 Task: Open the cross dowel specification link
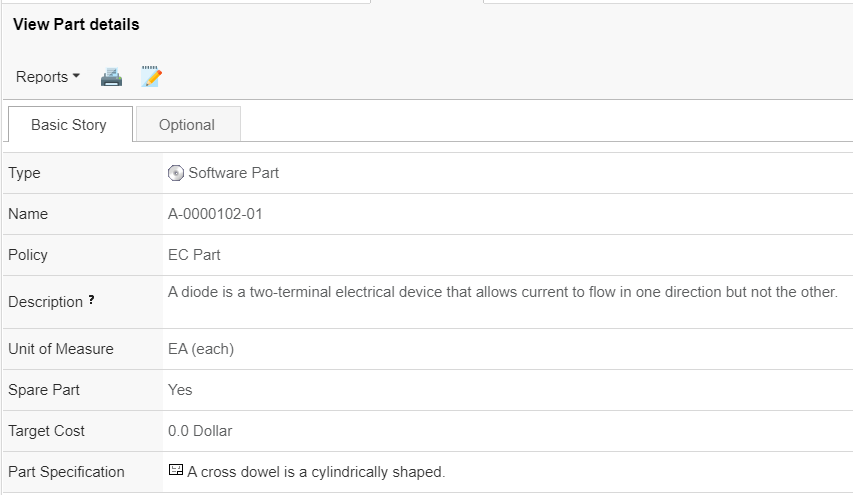point(316,472)
